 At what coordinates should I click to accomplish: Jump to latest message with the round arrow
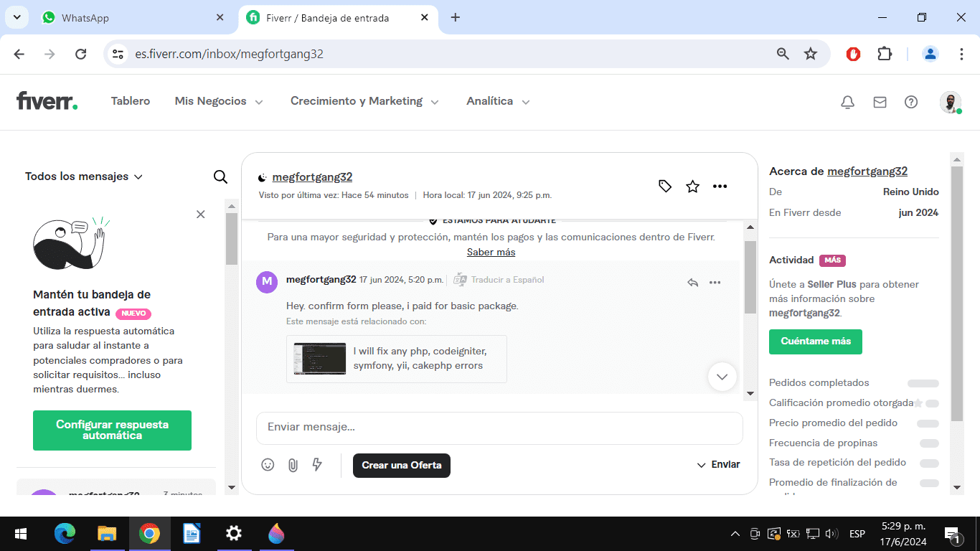point(722,377)
